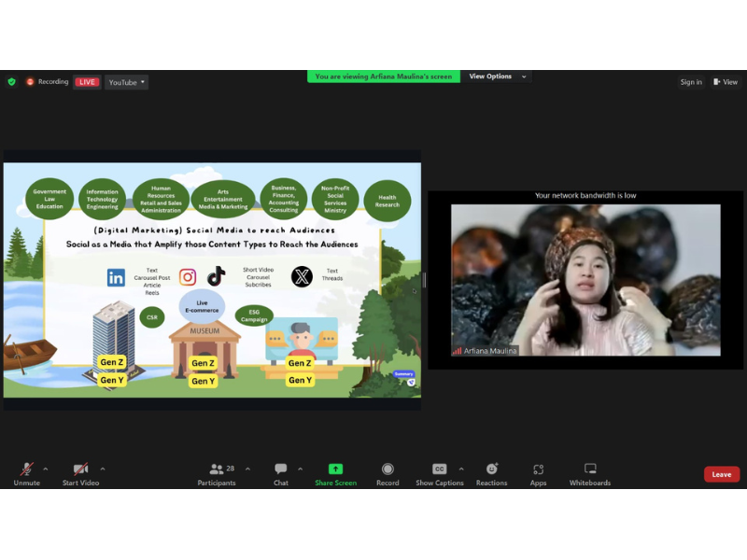
Task: Open the View menu top right
Action: 726,82
